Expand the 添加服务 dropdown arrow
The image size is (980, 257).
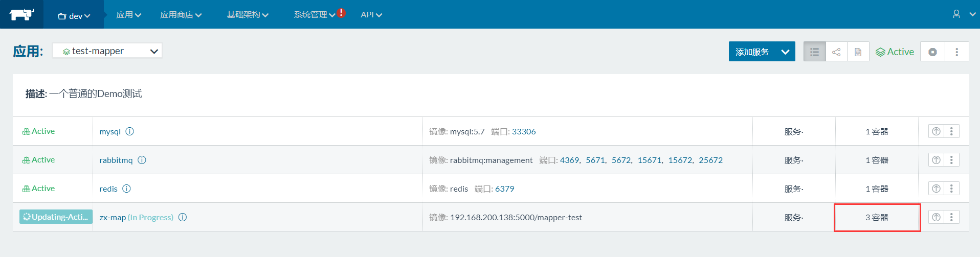pos(785,52)
